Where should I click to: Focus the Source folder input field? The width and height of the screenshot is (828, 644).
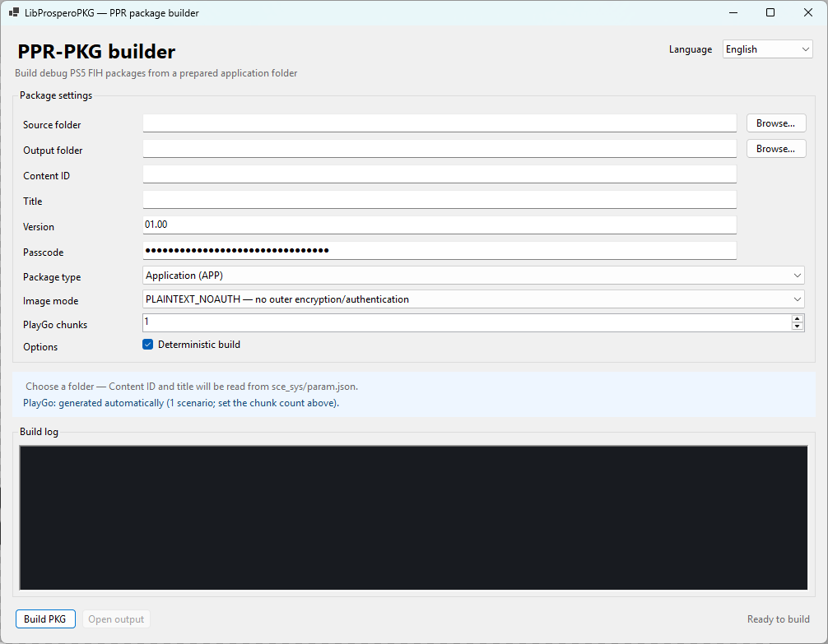click(440, 123)
